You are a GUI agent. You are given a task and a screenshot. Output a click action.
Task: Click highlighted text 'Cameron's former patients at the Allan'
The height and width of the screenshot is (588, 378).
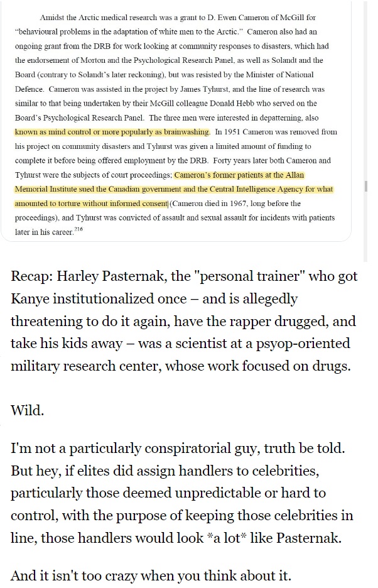point(239,175)
